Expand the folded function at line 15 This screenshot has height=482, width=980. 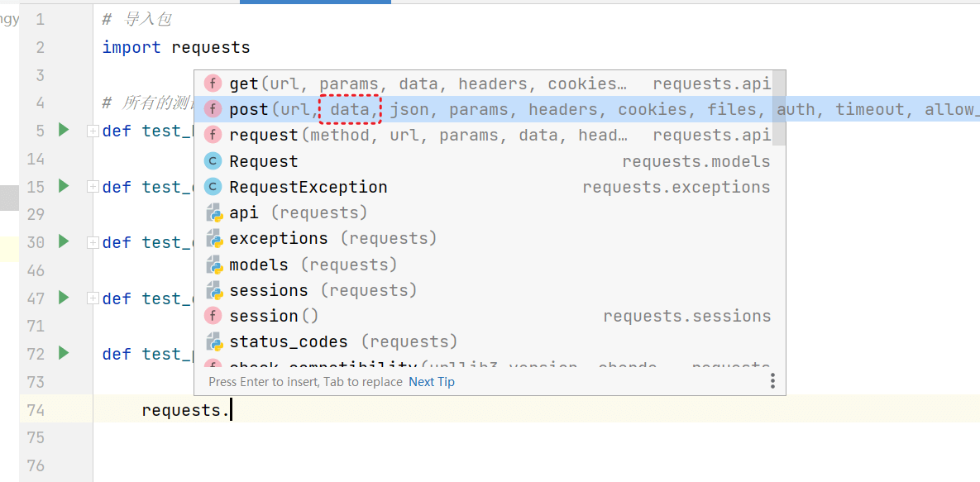(93, 187)
